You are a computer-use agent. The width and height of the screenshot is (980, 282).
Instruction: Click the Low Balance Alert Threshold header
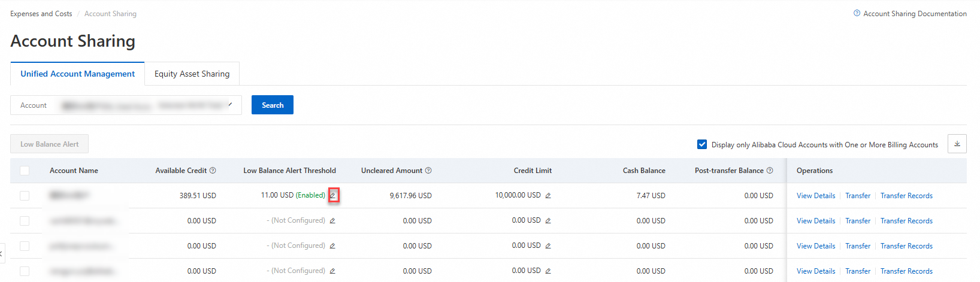(x=289, y=171)
